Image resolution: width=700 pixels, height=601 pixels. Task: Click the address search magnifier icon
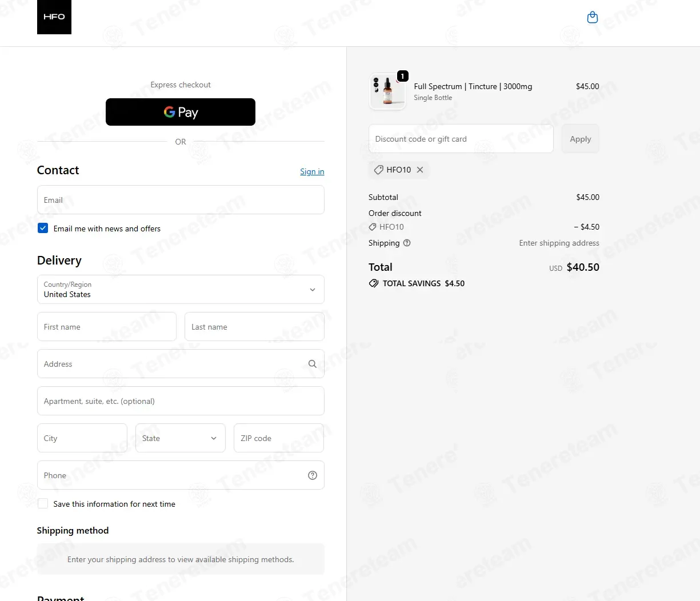coord(313,364)
